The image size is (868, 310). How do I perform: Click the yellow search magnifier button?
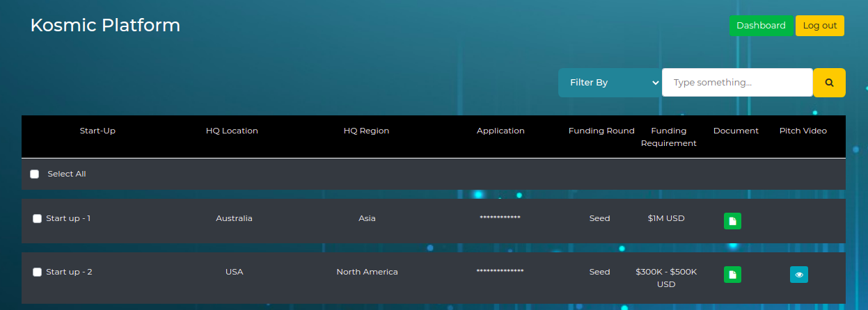[829, 82]
